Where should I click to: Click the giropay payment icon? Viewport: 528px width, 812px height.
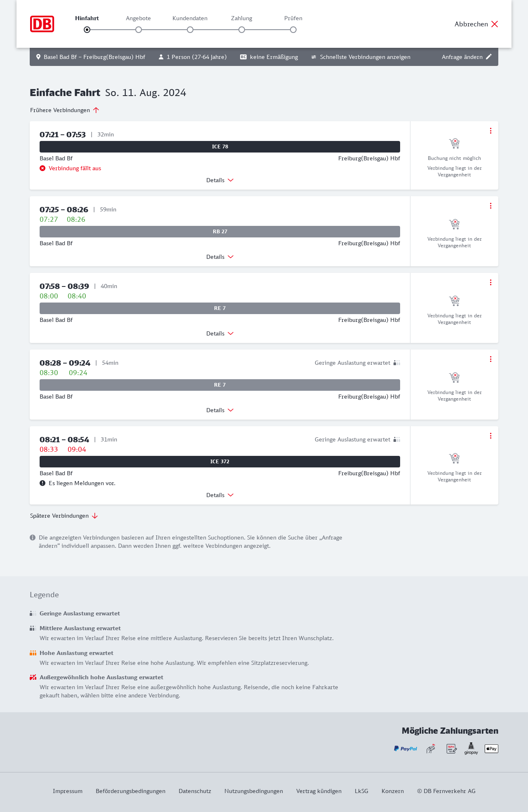pyautogui.click(x=471, y=749)
